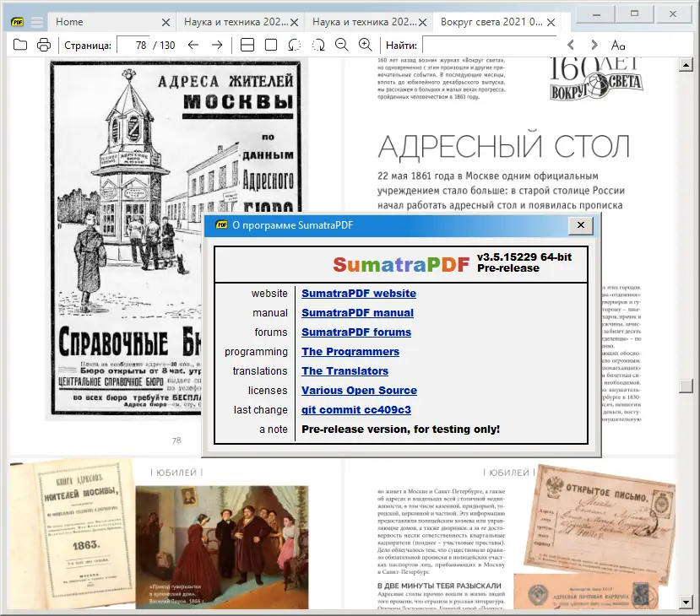
Task: Zoom out of the page
Action: click(341, 46)
